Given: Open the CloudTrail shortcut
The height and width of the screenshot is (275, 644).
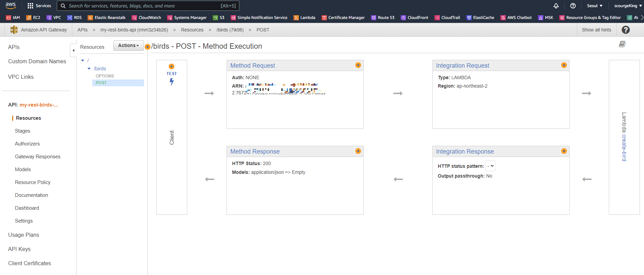Looking at the screenshot, I should tap(447, 18).
